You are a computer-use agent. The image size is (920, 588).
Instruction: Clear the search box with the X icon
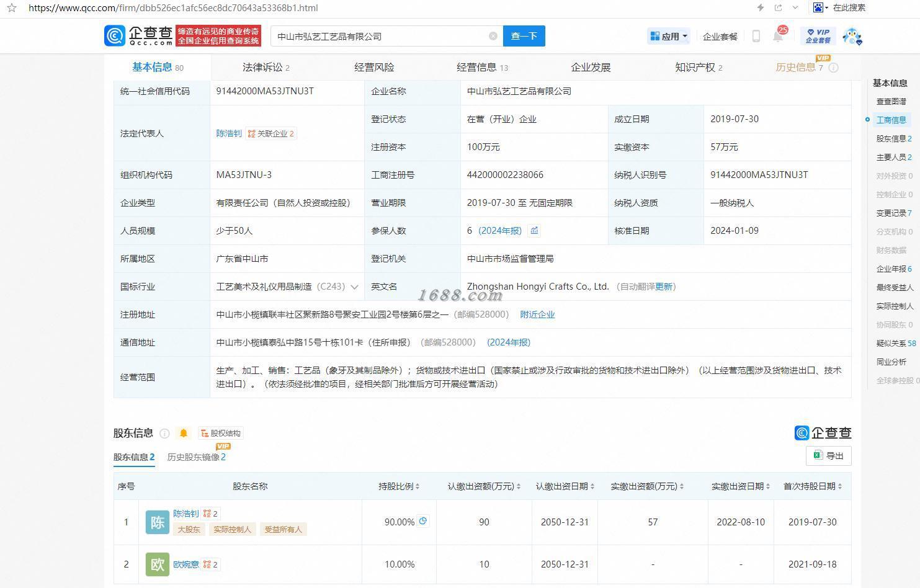(x=493, y=36)
